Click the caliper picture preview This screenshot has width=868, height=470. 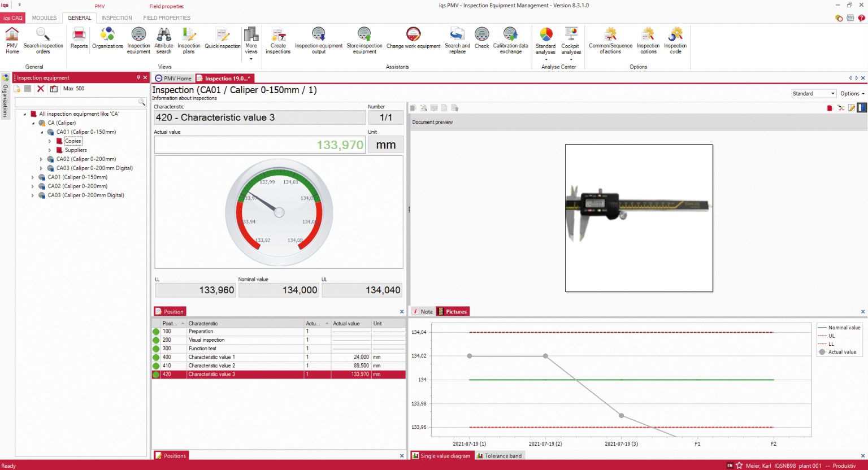tap(639, 218)
